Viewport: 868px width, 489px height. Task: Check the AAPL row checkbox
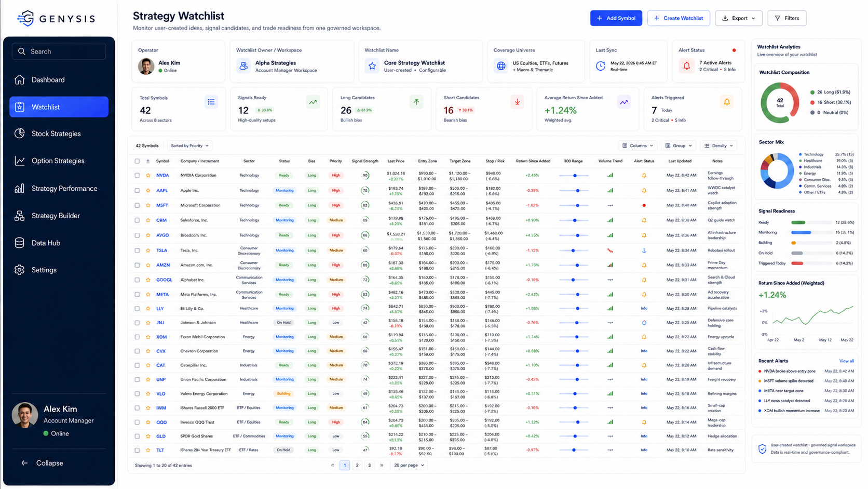137,190
